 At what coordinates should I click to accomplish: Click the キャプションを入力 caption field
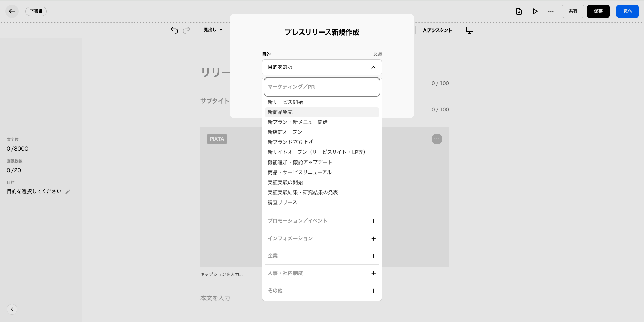221,274
